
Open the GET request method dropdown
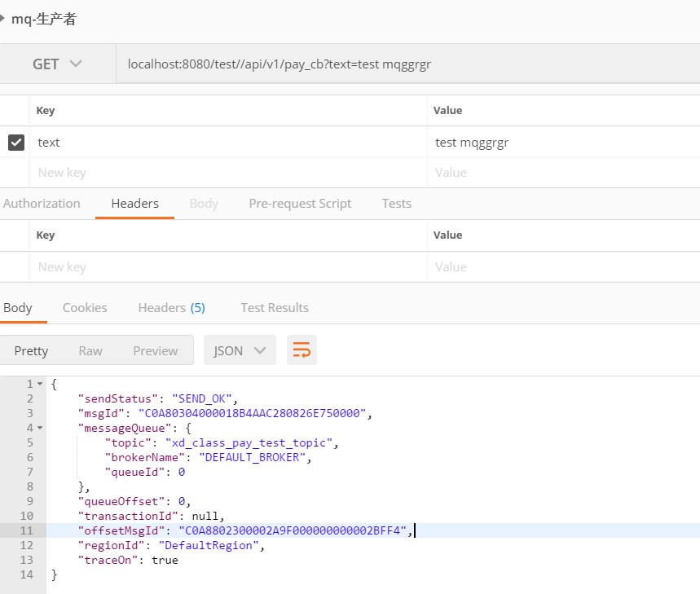[56, 63]
